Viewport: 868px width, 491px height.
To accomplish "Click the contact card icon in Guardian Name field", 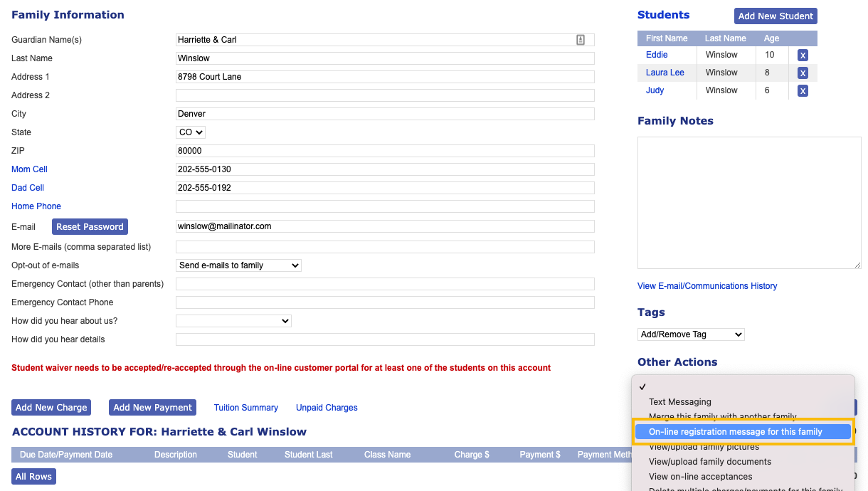I will [x=581, y=39].
